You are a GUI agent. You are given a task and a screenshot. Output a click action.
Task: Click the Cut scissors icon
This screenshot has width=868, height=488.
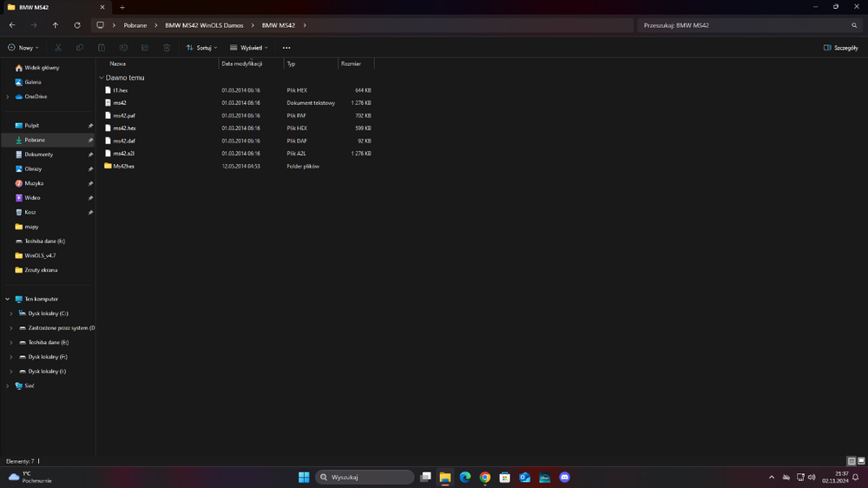pos(58,48)
